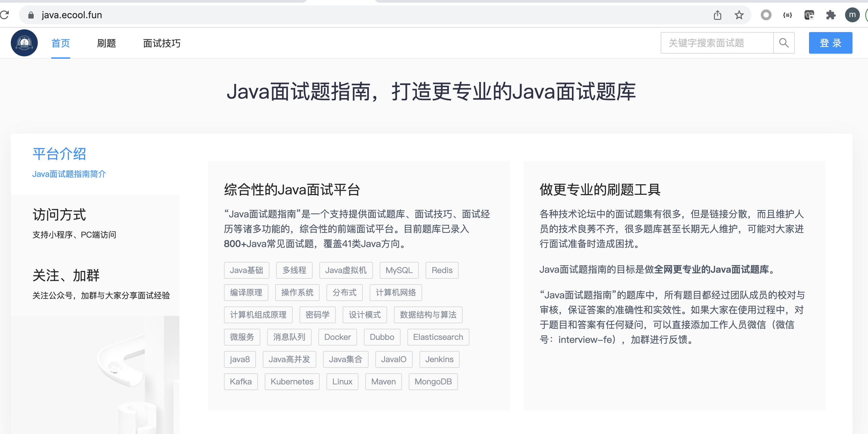Click the Java集合 tag
This screenshot has width=868, height=434.
pos(346,359)
